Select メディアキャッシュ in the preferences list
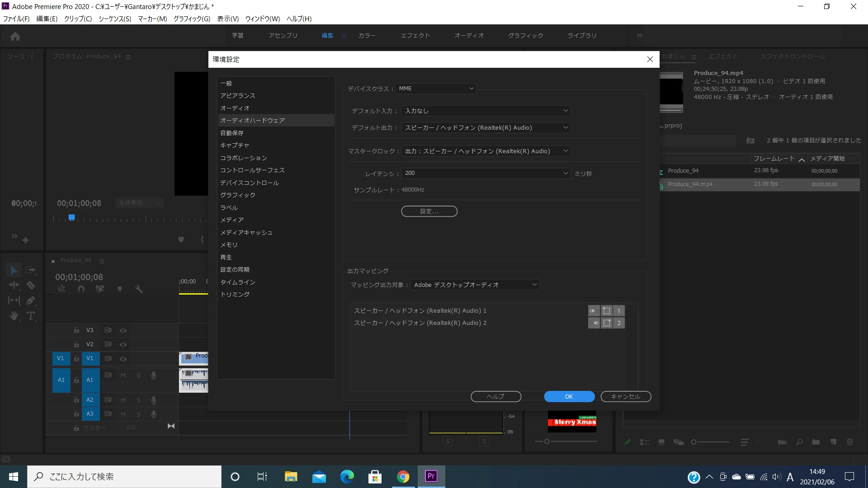Screen dimensions: 868x488 click(246, 232)
